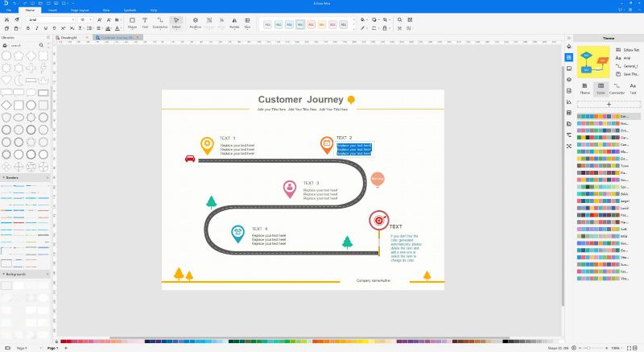Select the lightning bolt shape in library
Image resolution: width=644 pixels, height=352 pixels.
(x=43, y=68)
